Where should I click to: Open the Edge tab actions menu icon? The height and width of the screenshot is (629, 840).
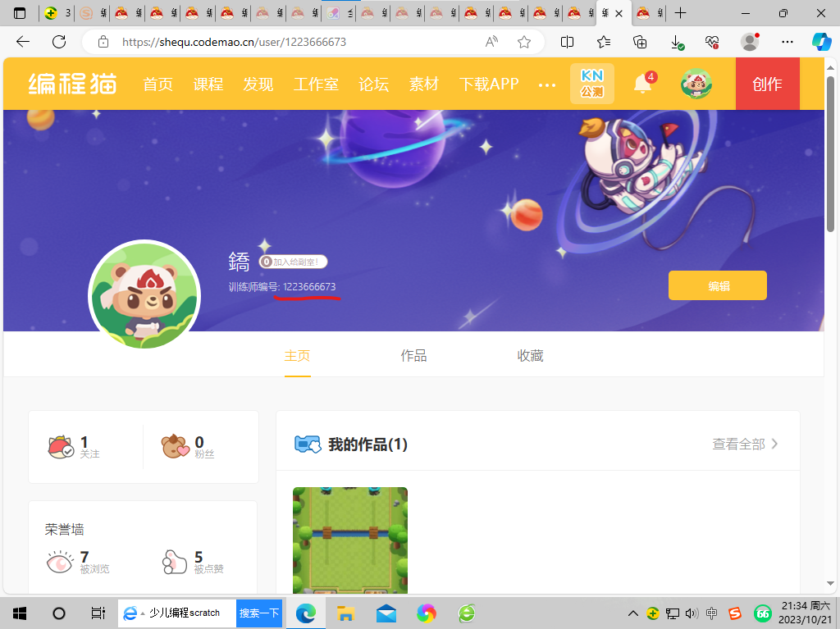[x=20, y=13]
